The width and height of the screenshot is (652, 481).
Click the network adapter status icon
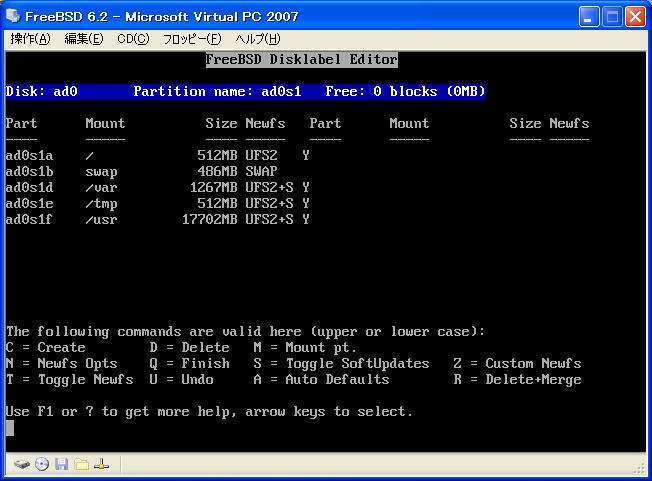pyautogui.click(x=101, y=464)
